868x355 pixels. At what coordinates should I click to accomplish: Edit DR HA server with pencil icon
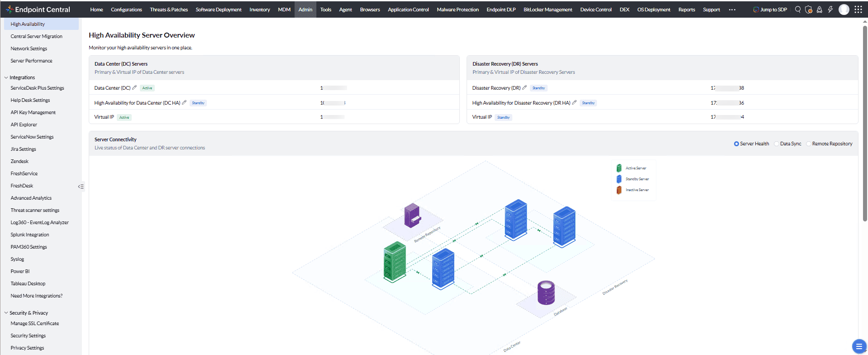(574, 103)
